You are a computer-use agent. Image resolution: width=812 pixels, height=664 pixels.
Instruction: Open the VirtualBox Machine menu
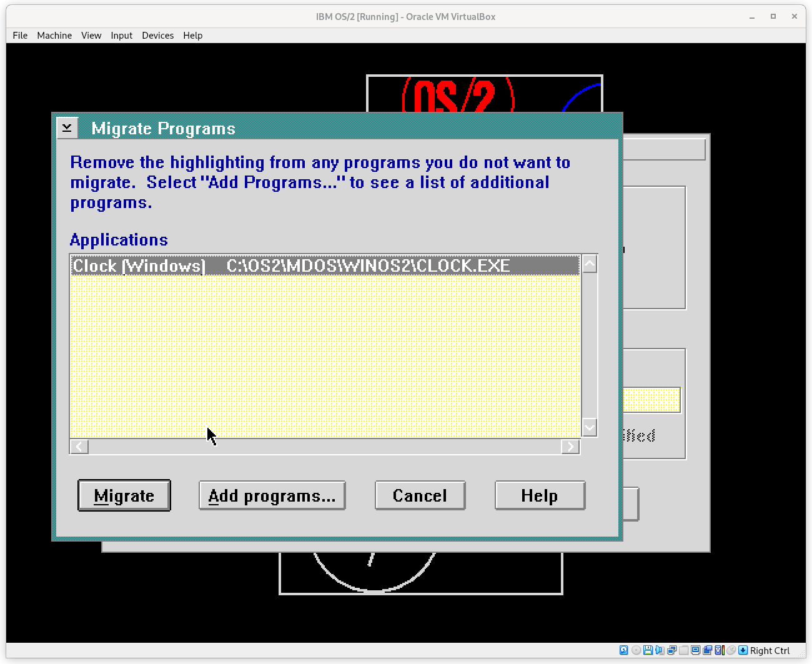pyautogui.click(x=54, y=36)
